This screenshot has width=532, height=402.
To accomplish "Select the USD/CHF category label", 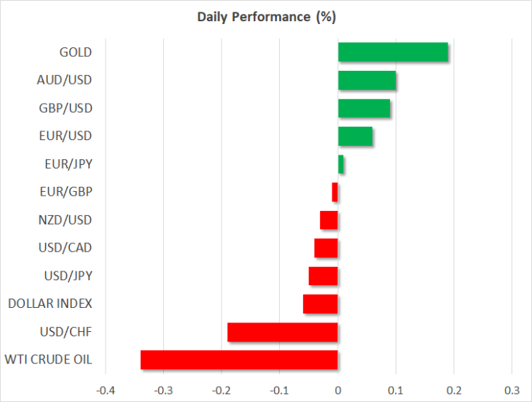I will (68, 332).
